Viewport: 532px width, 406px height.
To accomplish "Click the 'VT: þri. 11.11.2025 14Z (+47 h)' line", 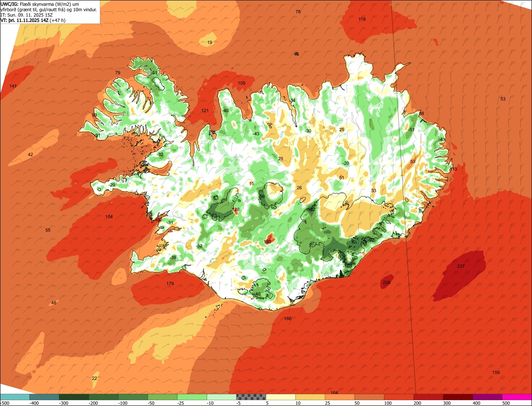I will tap(33, 20).
